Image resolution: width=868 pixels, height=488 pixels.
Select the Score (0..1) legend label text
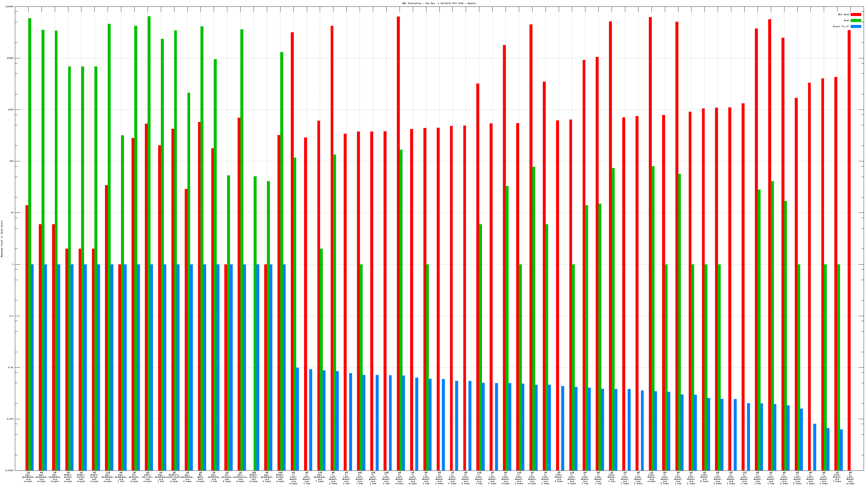coord(841,26)
